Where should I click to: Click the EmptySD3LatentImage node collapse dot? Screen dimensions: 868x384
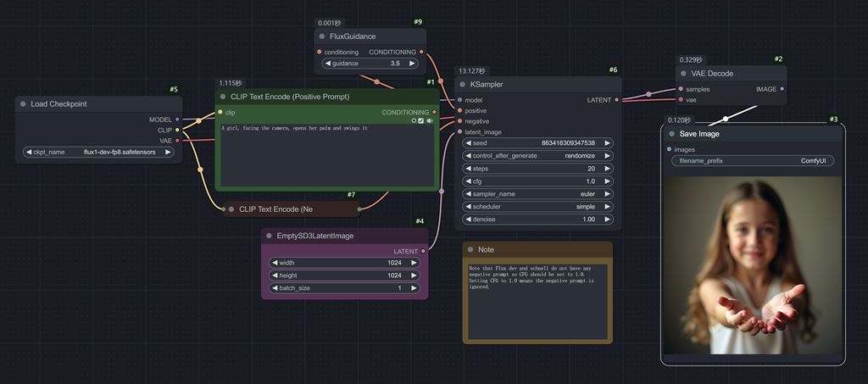pyautogui.click(x=269, y=236)
